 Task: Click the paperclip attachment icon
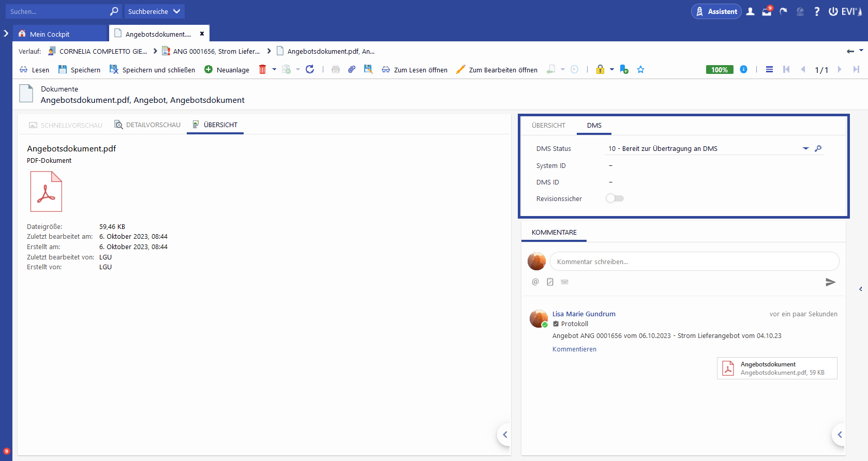point(352,69)
